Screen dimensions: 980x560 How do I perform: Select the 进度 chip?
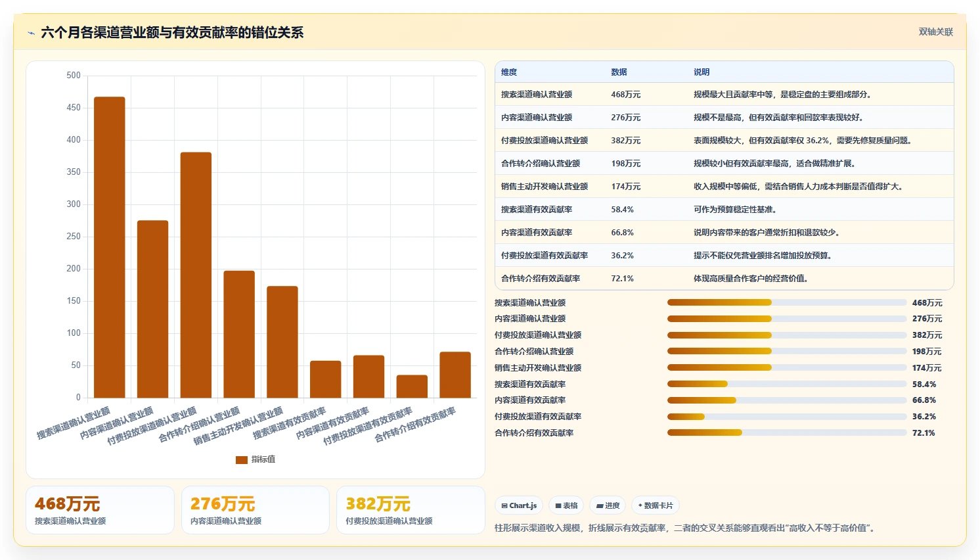(608, 505)
